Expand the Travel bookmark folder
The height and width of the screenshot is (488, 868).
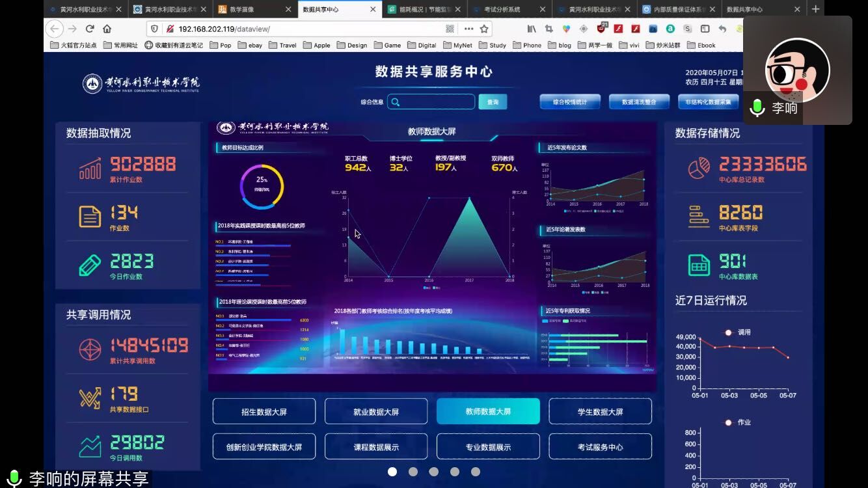tap(282, 46)
